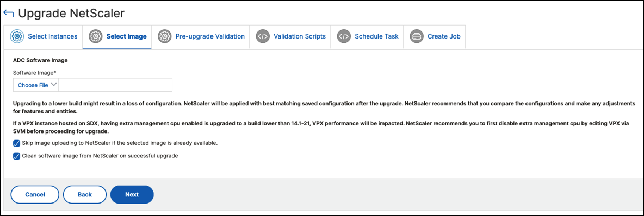Click the Cancel button
This screenshot has height=216, width=644.
point(35,195)
